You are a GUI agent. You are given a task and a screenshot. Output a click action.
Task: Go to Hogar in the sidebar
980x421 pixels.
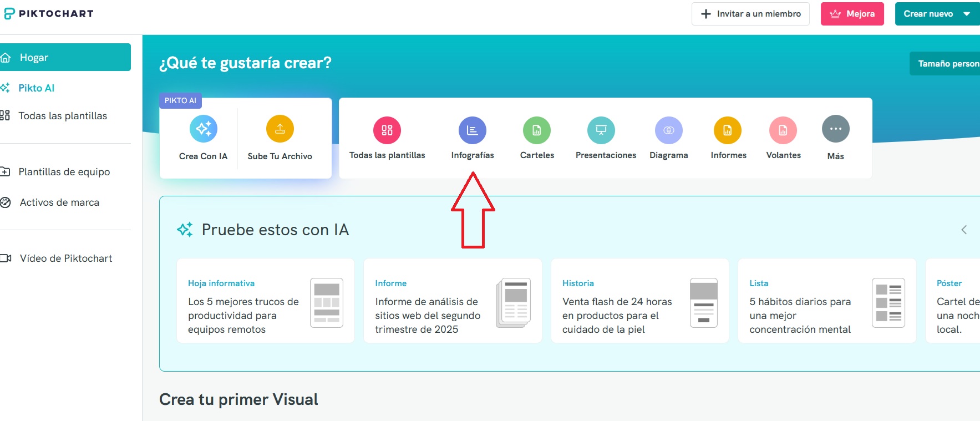tap(65, 57)
